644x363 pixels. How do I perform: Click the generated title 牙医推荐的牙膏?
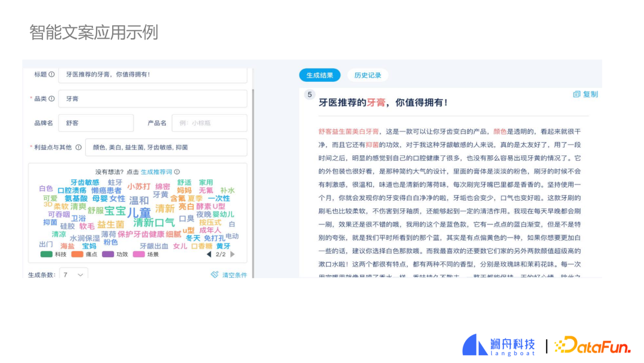pos(352,102)
